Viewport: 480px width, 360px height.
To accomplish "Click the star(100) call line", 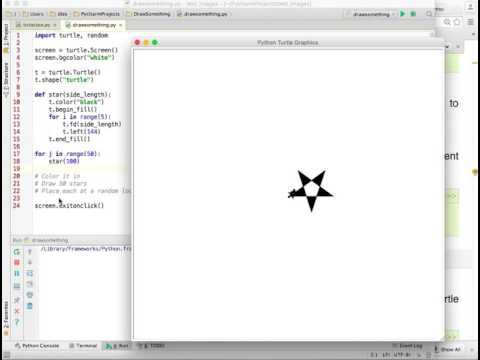I will 64,161.
